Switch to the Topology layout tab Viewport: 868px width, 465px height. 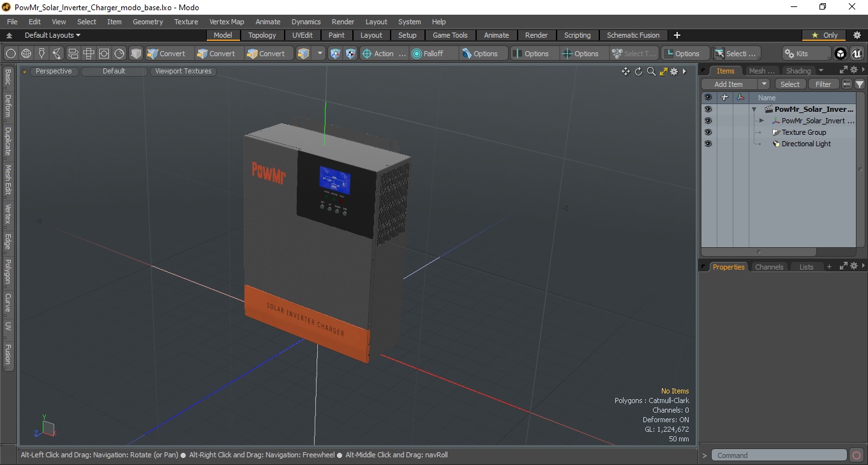click(x=262, y=35)
